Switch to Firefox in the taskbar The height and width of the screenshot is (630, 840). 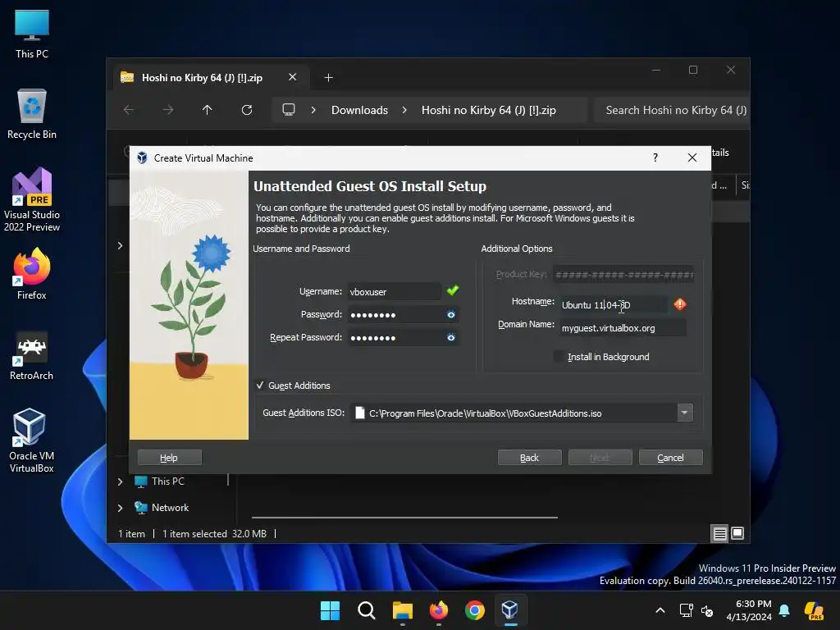point(439,610)
